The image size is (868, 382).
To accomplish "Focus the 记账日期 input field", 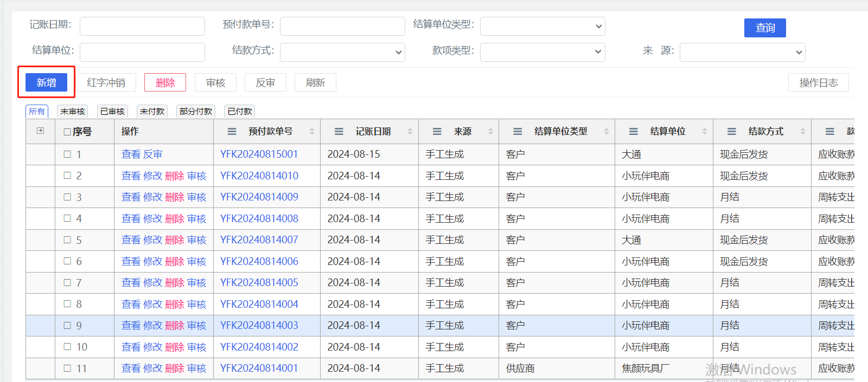I will [x=142, y=26].
